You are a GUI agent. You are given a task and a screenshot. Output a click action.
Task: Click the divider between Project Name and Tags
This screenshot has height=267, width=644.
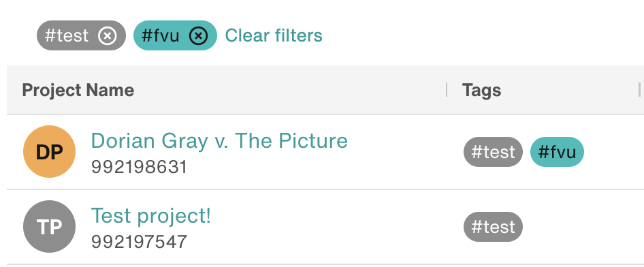click(x=447, y=89)
